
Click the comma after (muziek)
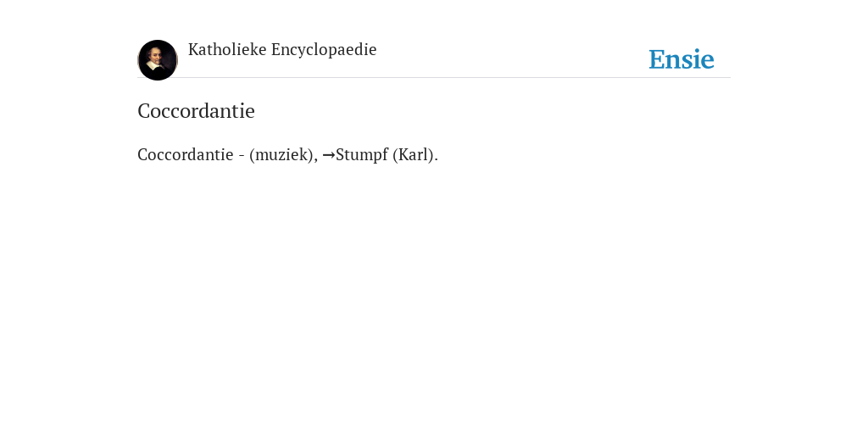pos(316,160)
